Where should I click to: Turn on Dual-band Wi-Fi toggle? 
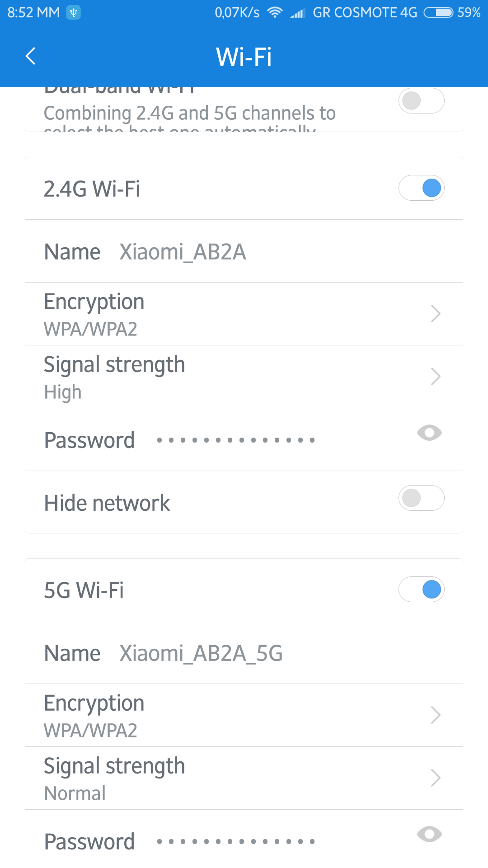pos(421,101)
